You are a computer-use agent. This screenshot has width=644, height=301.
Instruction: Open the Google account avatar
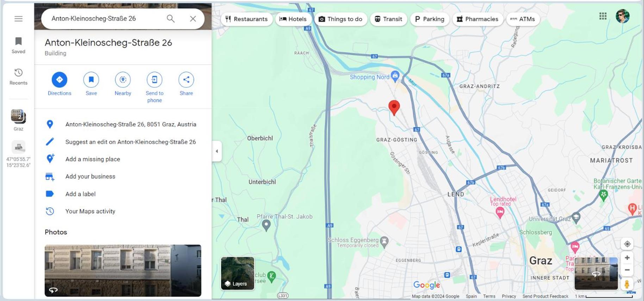[x=623, y=16]
